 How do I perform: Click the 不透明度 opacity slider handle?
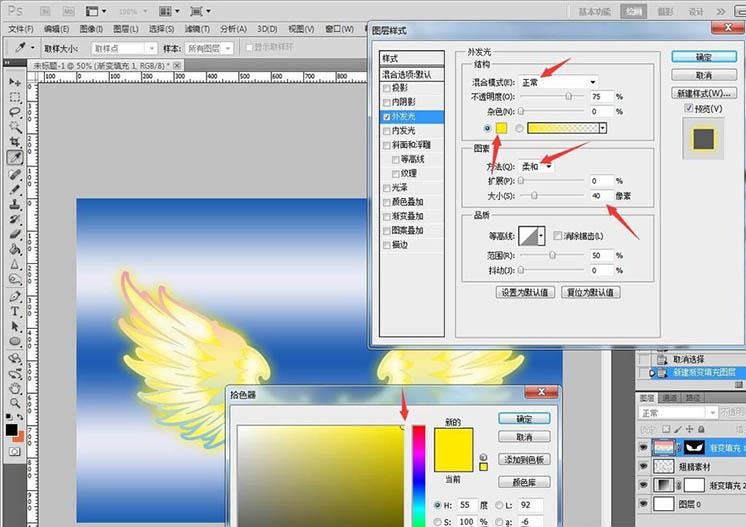click(x=568, y=96)
